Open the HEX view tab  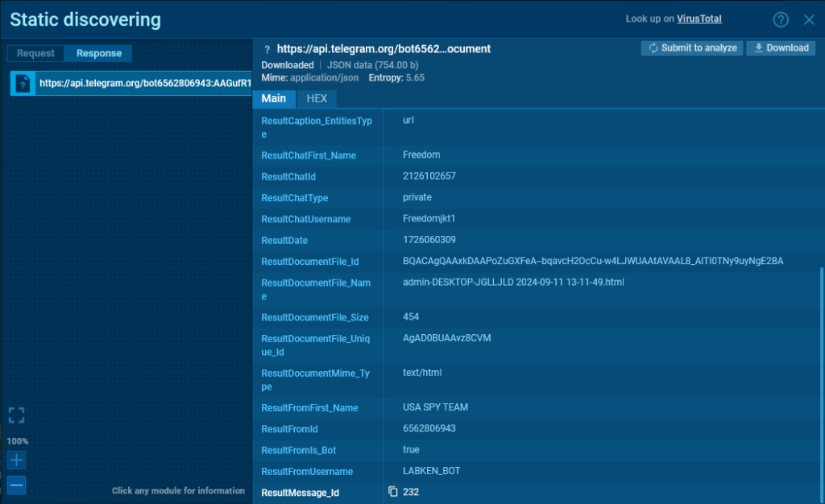pyautogui.click(x=317, y=99)
